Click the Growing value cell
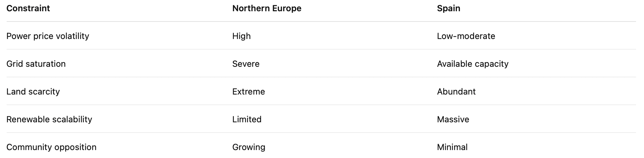 249,147
